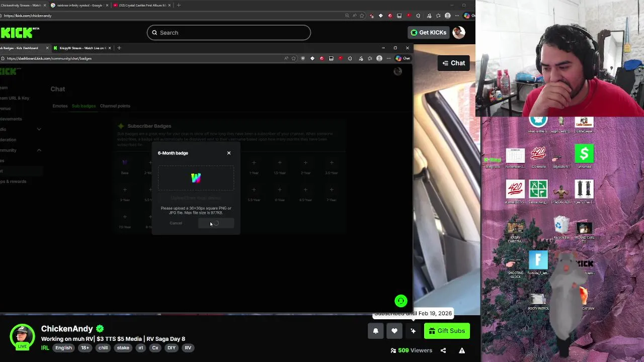
Task: Open the Fortnite F letter desktop icon
Action: (x=538, y=262)
